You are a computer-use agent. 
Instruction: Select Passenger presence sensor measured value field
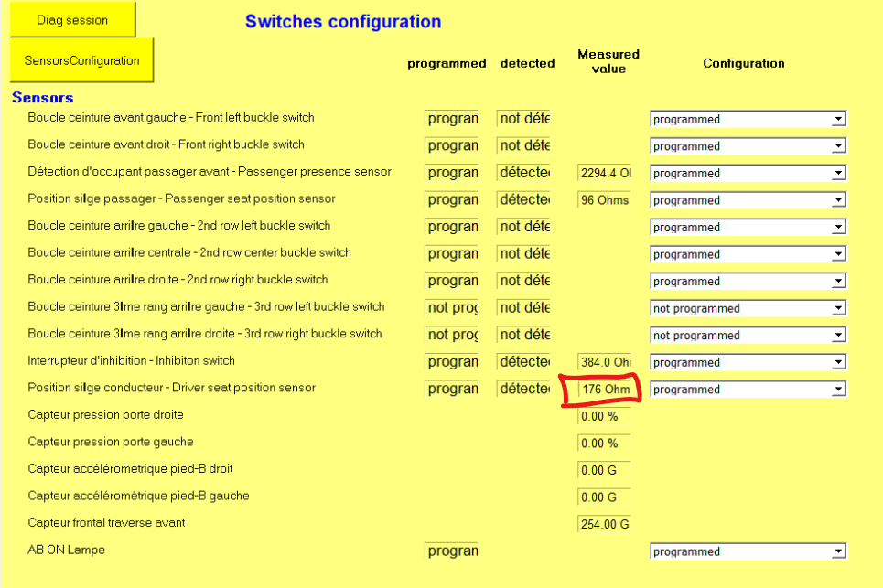pos(605,174)
